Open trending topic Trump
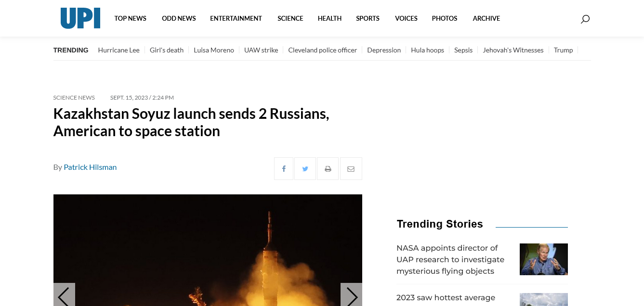Image resolution: width=644 pixels, height=306 pixels. (563, 50)
